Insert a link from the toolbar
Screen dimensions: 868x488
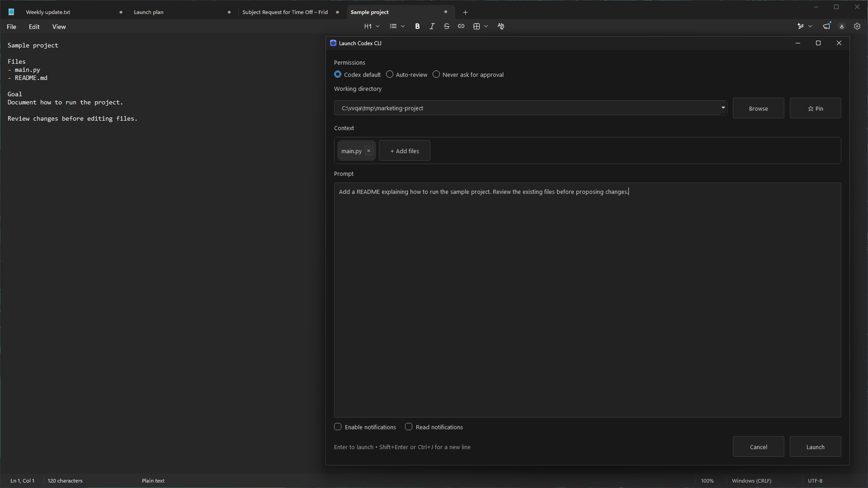point(461,27)
